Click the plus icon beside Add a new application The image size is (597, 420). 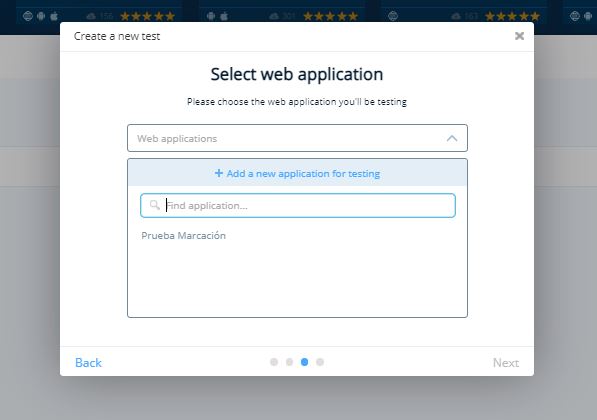point(219,173)
